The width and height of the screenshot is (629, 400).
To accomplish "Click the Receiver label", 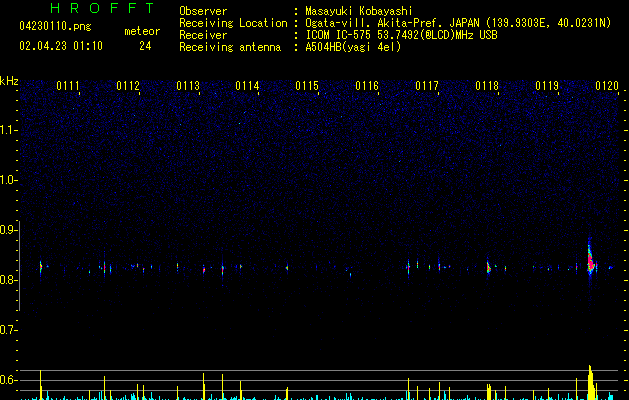I will click(x=203, y=35).
